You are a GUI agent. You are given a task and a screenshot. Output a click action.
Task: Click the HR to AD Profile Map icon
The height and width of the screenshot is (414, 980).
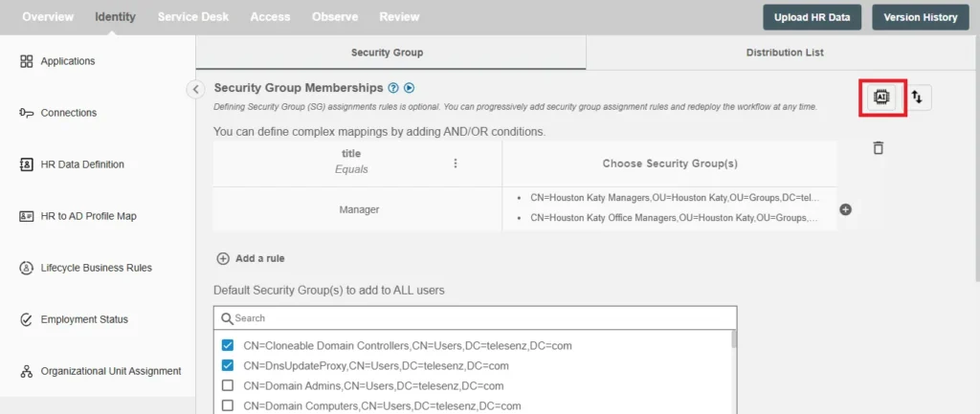tap(26, 217)
